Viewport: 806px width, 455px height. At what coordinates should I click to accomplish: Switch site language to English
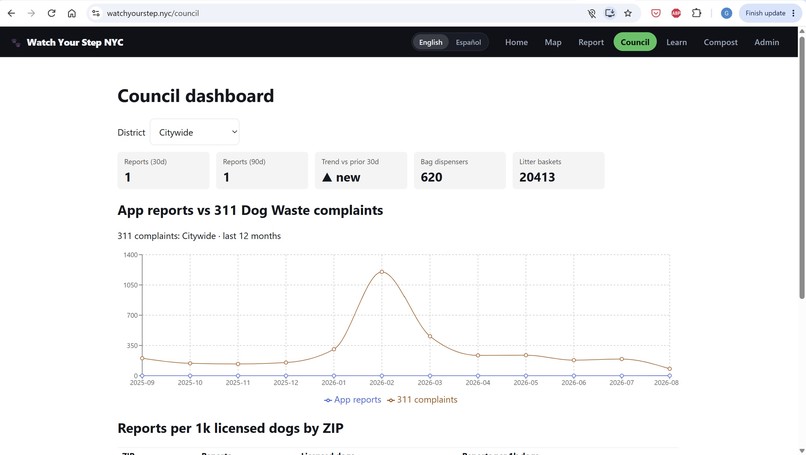pyautogui.click(x=430, y=42)
